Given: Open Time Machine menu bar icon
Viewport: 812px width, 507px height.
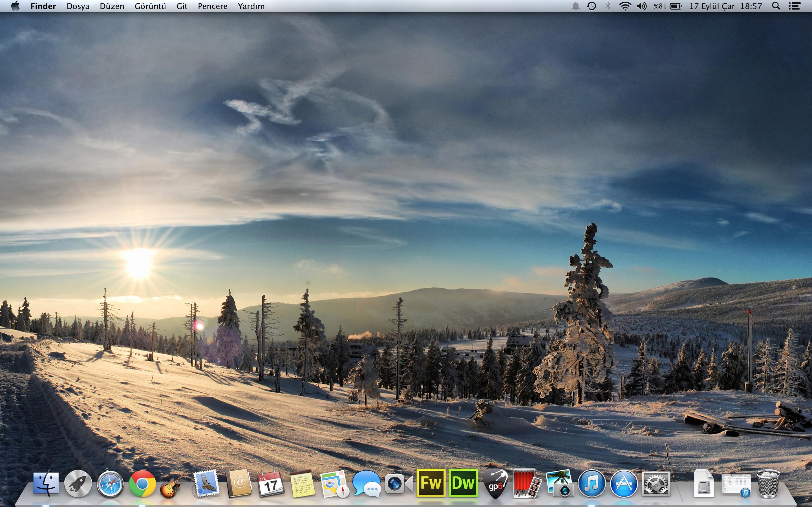Looking at the screenshot, I should [x=592, y=6].
